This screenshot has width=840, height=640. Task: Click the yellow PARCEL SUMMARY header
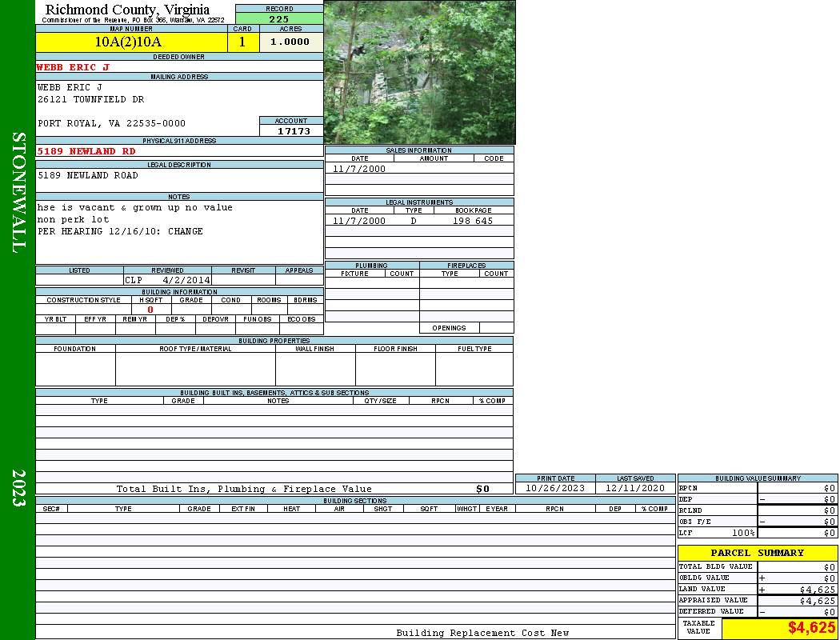pos(757,553)
